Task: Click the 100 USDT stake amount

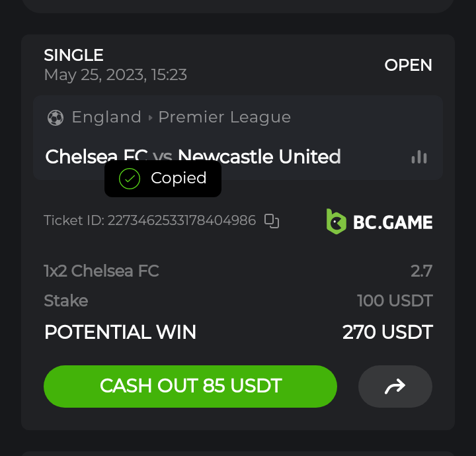Action: [x=394, y=301]
